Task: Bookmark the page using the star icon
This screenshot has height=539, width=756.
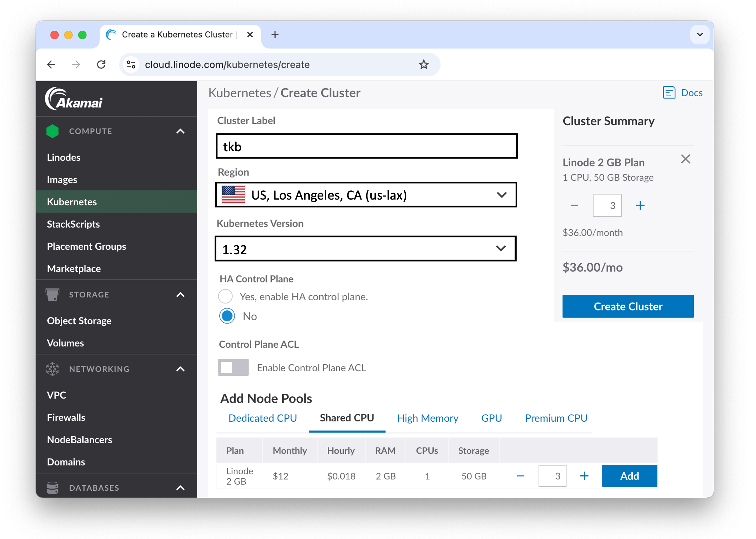Action: coord(424,65)
